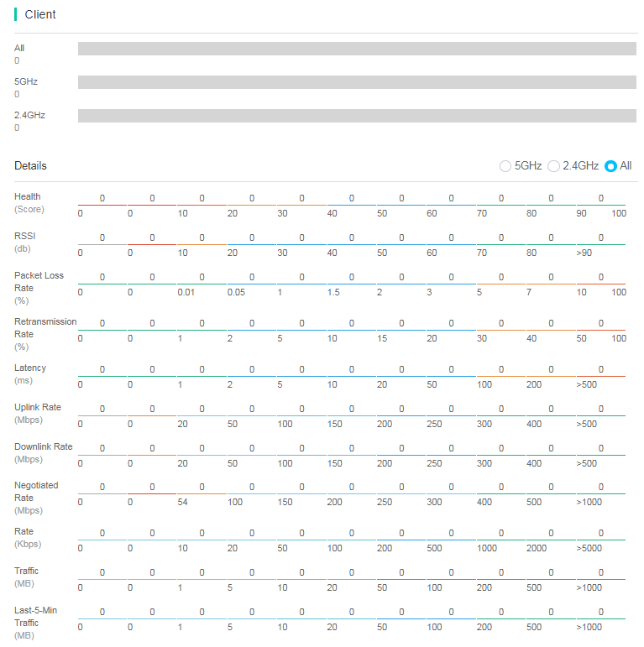Image resolution: width=644 pixels, height=647 pixels.
Task: Click the 54 value in Negotiated Rate scale
Action: (x=182, y=502)
